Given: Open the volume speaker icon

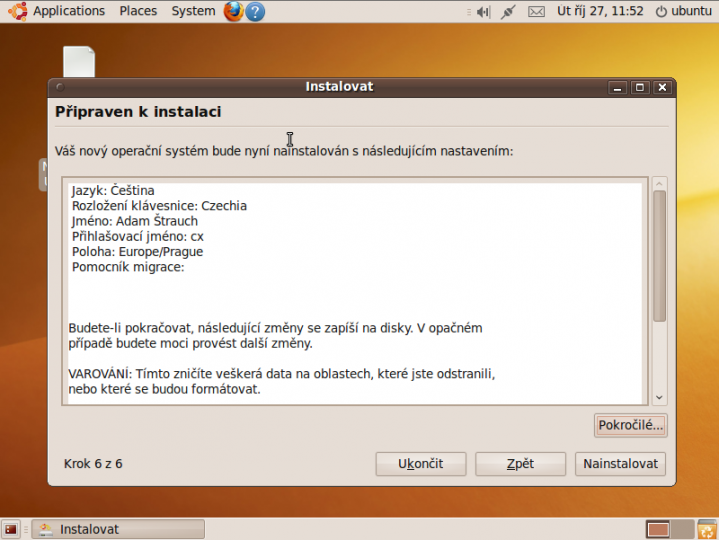Looking at the screenshot, I should [483, 11].
